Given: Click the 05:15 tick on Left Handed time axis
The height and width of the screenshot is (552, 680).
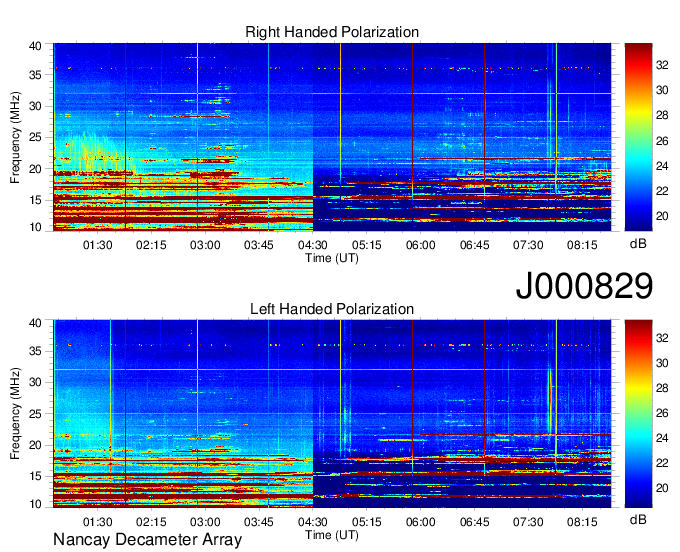Looking at the screenshot, I should pyautogui.click(x=366, y=522).
